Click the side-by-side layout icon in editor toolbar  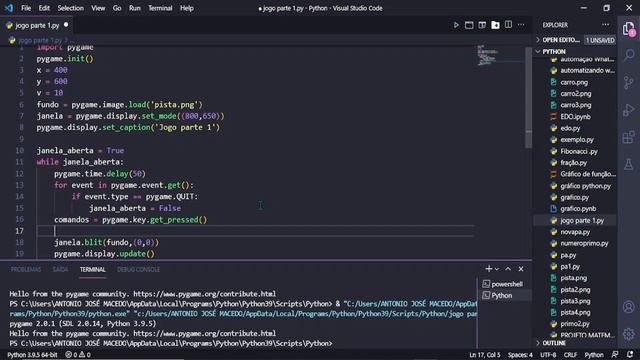pyautogui.click(x=482, y=25)
